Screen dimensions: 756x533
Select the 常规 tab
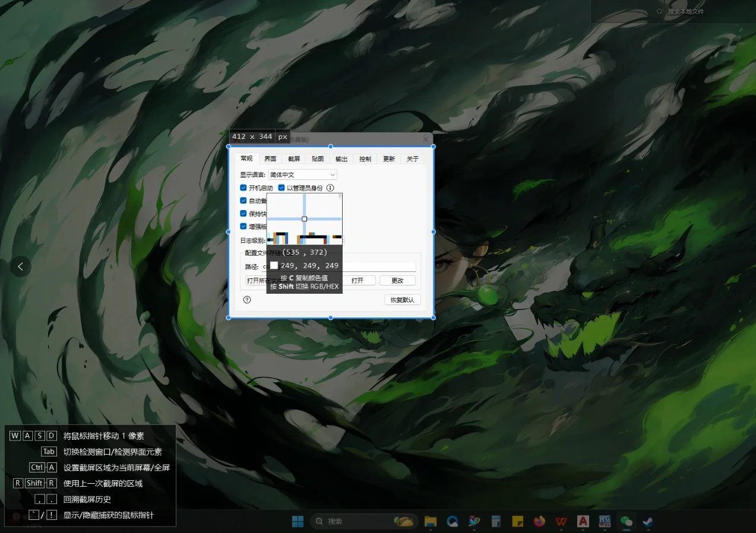(246, 158)
